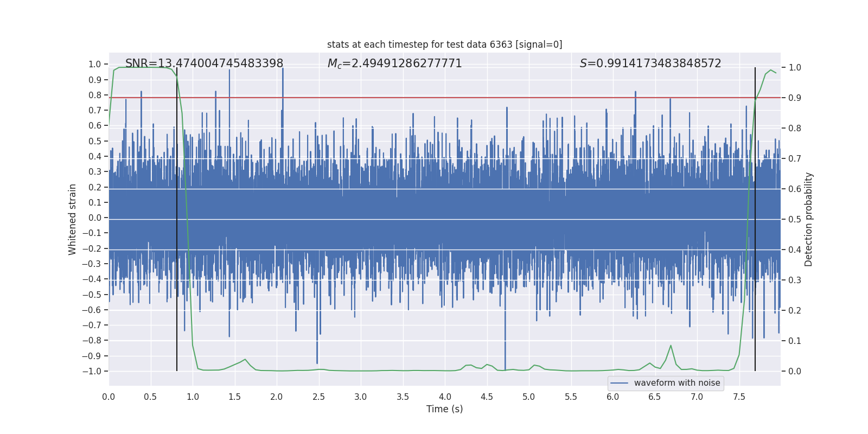868x434 pixels.
Task: Click the 0.4 tick on the Whitened strain axis
Action: 95,156
